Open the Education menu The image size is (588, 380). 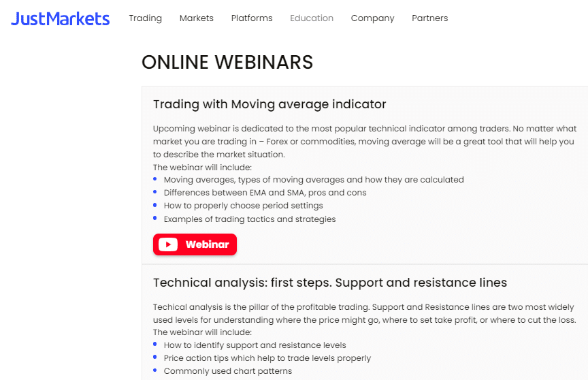pyautogui.click(x=311, y=18)
